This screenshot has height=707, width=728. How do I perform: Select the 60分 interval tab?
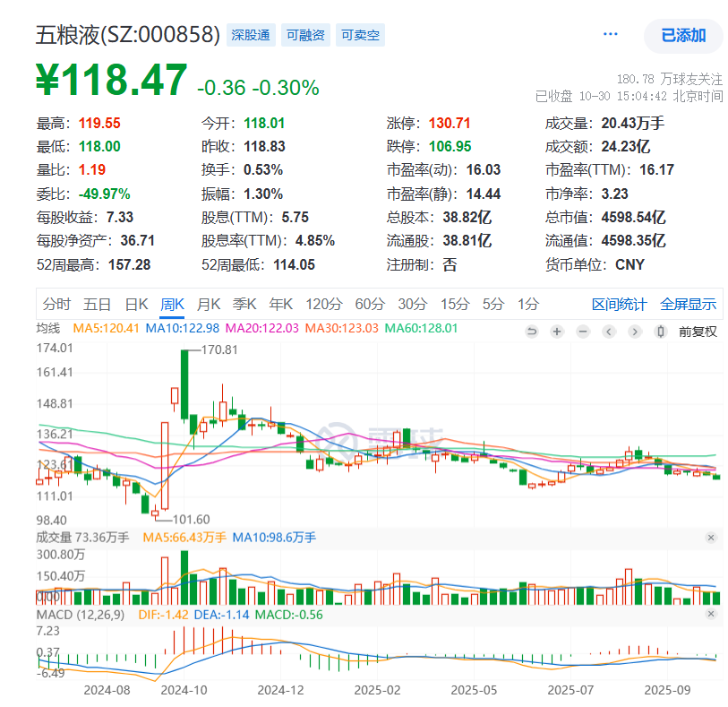(369, 304)
